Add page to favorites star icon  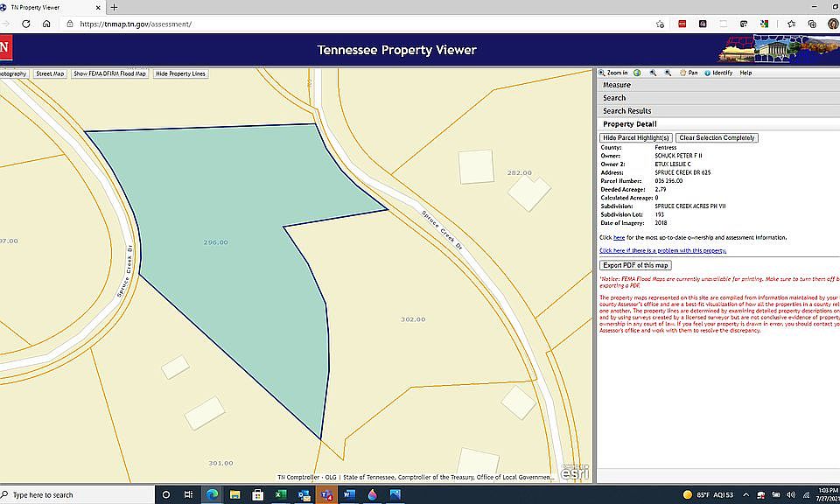pos(660,24)
